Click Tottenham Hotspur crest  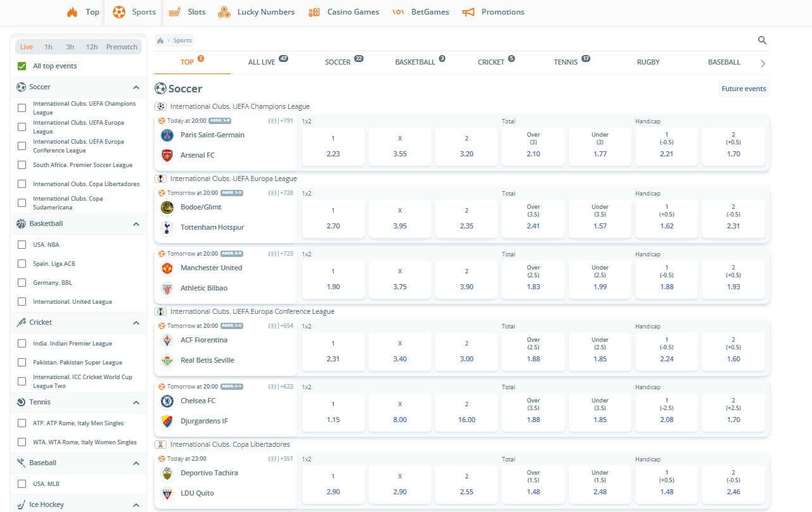167,227
